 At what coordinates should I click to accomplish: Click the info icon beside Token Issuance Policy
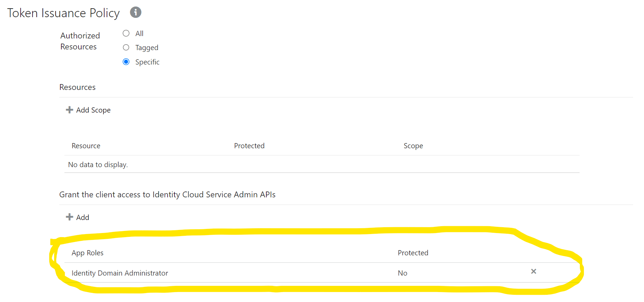(x=135, y=12)
